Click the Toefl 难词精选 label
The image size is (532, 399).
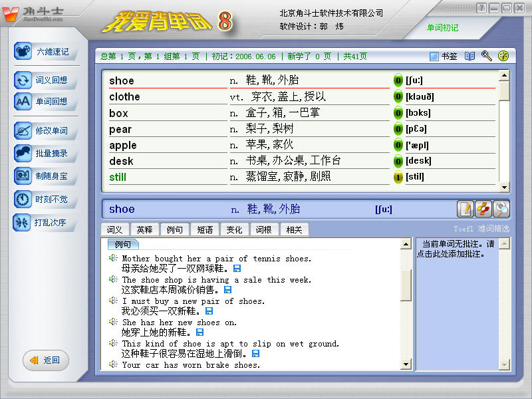point(481,229)
